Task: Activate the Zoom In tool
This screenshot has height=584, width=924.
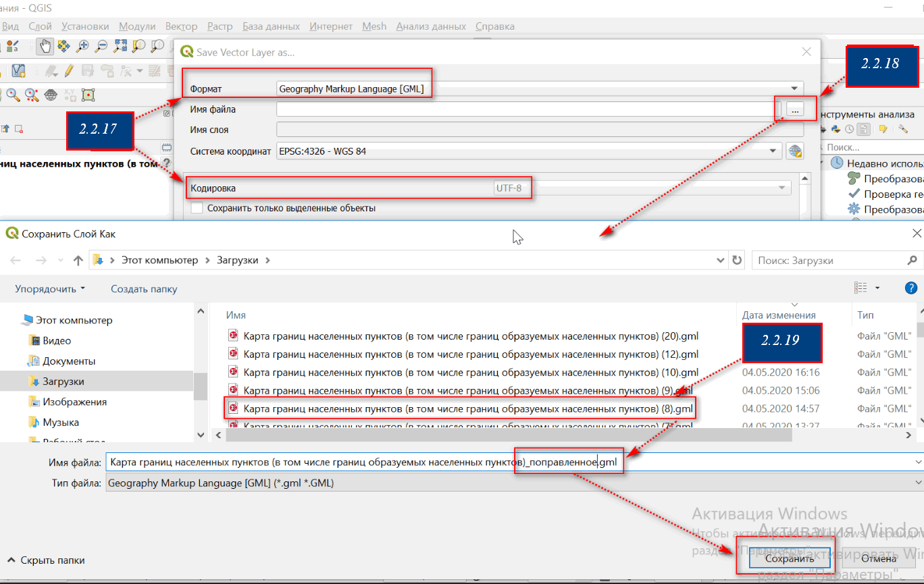Action: click(x=82, y=46)
